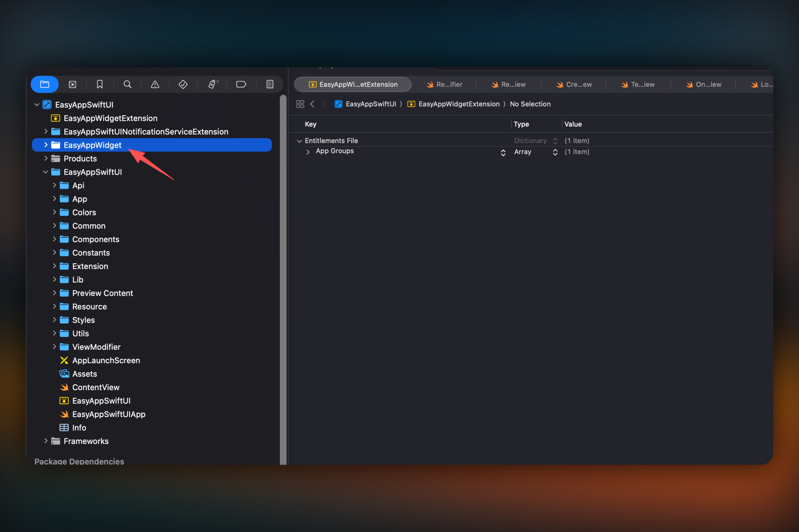Viewport: 799px width, 532px height.
Task: Collapse the EasyAppSwiftUI project root
Action: click(36, 105)
